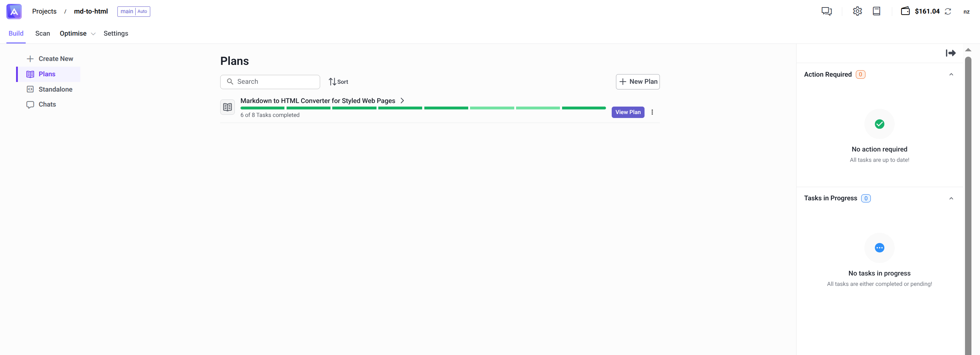Click the app logo icon

pyautogui.click(x=14, y=11)
